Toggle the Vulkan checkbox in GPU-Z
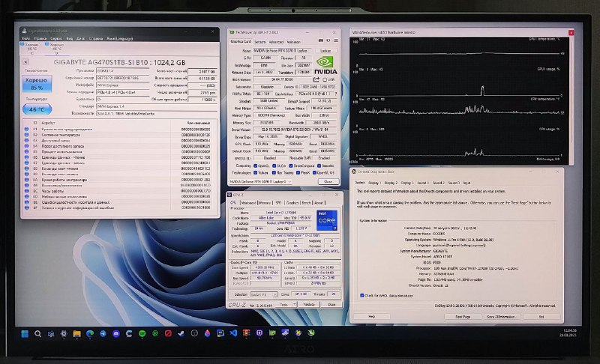 [256, 173]
